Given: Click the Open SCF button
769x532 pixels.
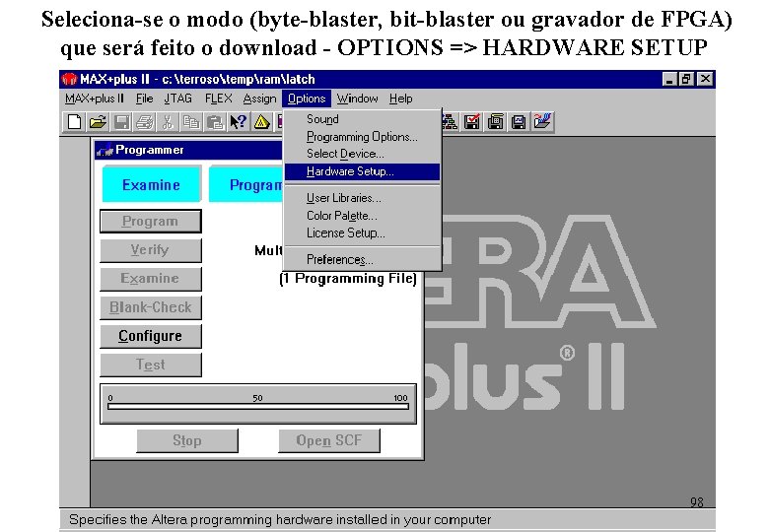Looking at the screenshot, I should [329, 441].
